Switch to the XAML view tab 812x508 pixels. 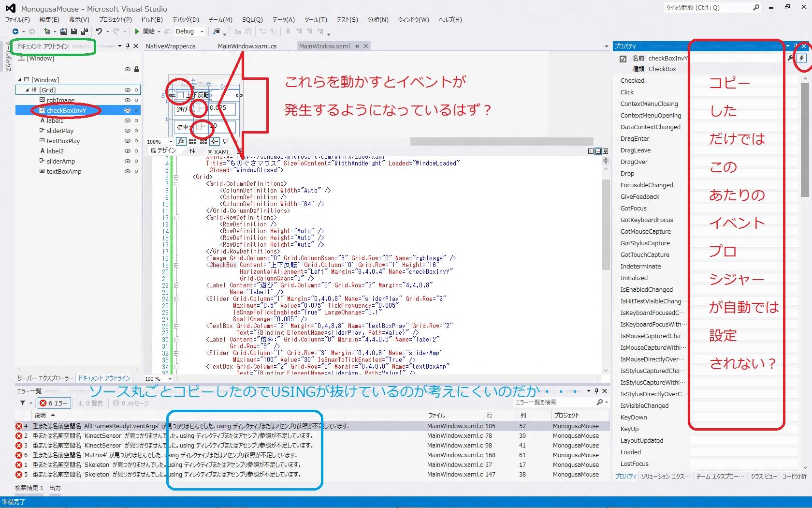[x=219, y=152]
